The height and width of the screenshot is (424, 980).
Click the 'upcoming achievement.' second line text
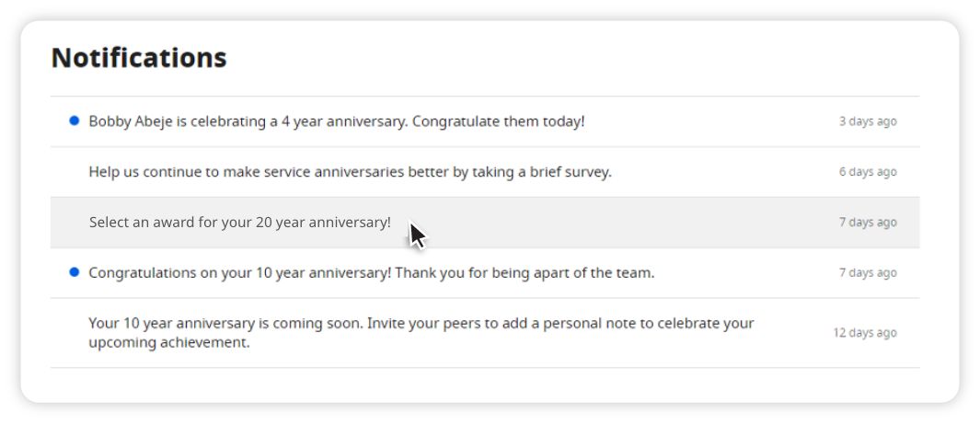coord(168,343)
